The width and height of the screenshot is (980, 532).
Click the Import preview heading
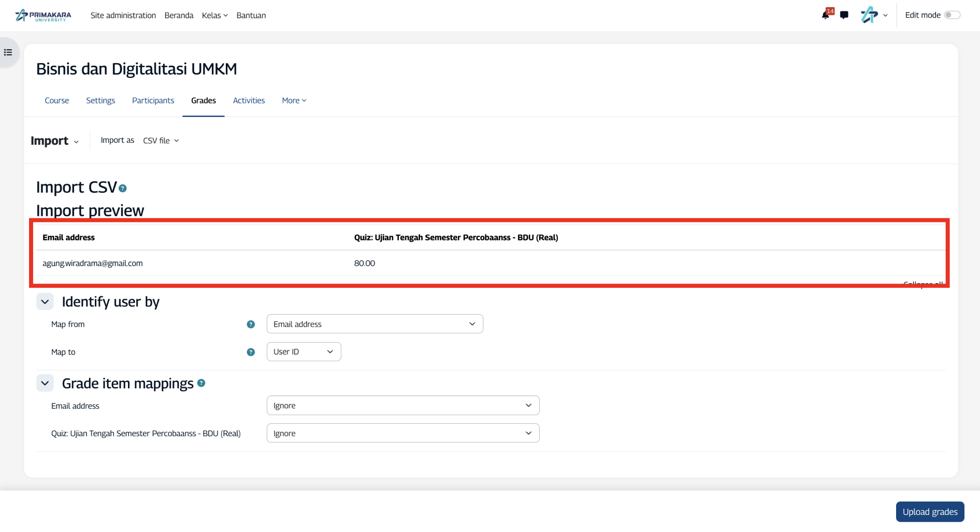(x=90, y=211)
